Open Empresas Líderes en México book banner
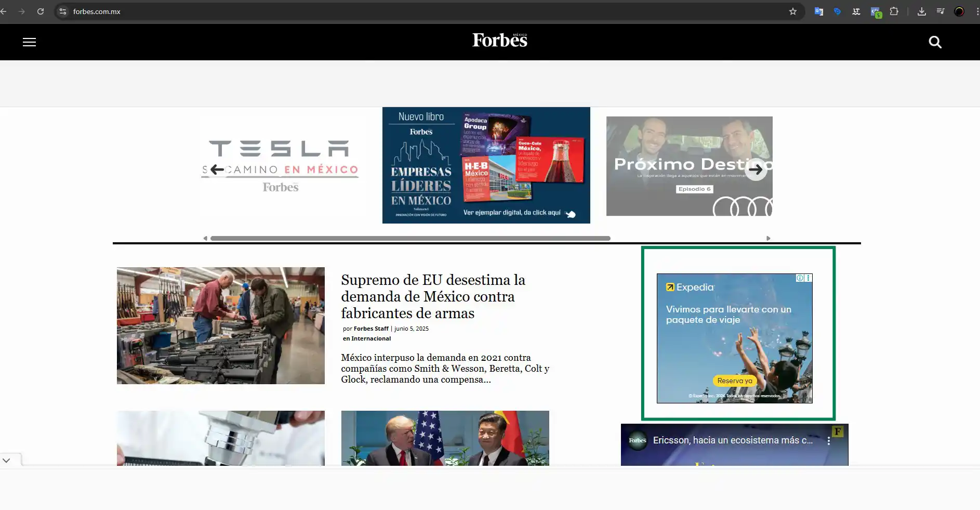980x510 pixels. click(486, 165)
